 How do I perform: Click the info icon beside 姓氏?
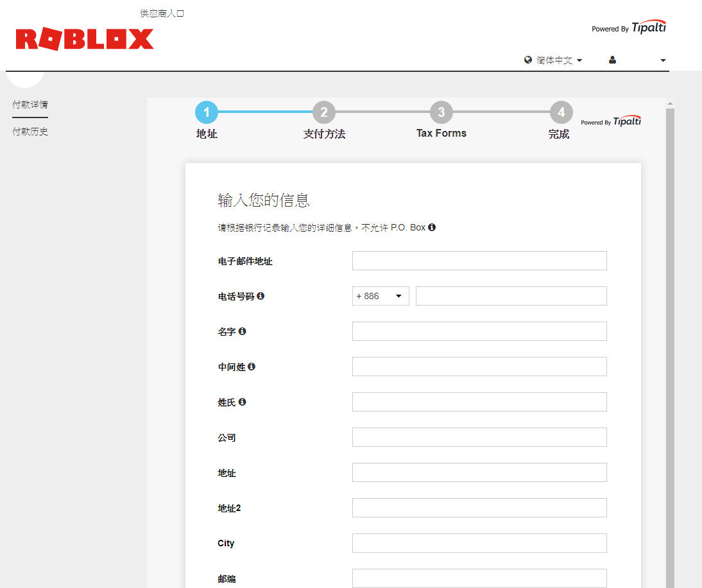coord(242,401)
